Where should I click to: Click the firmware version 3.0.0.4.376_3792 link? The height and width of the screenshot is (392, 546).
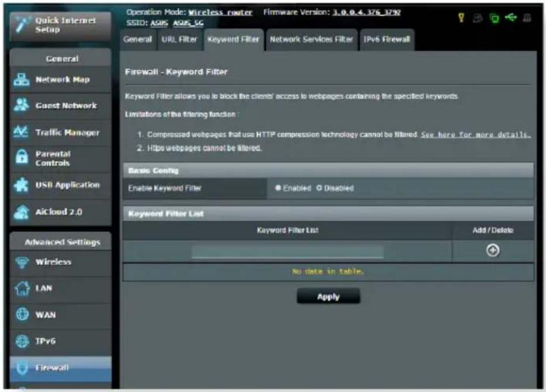[x=367, y=12]
